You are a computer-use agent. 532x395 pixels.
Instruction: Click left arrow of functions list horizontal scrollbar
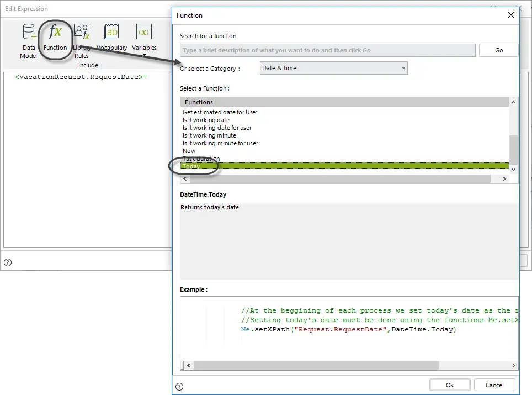point(185,178)
